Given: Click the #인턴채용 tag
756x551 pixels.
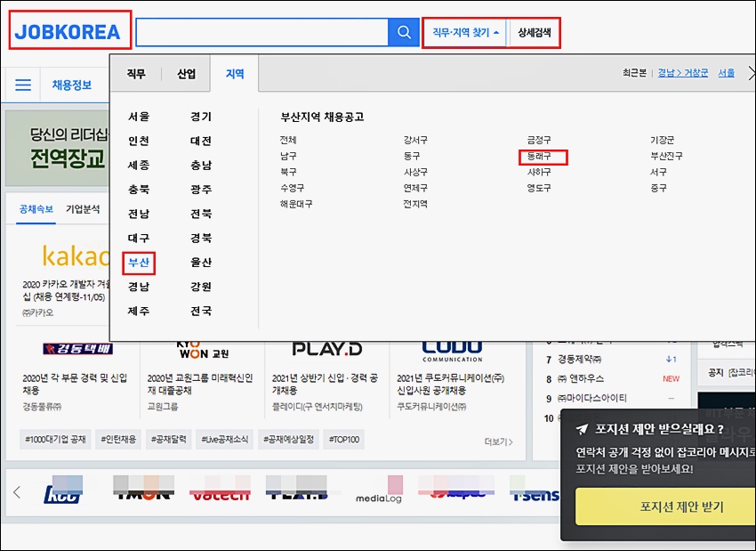Looking at the screenshot, I should pyautogui.click(x=118, y=440).
